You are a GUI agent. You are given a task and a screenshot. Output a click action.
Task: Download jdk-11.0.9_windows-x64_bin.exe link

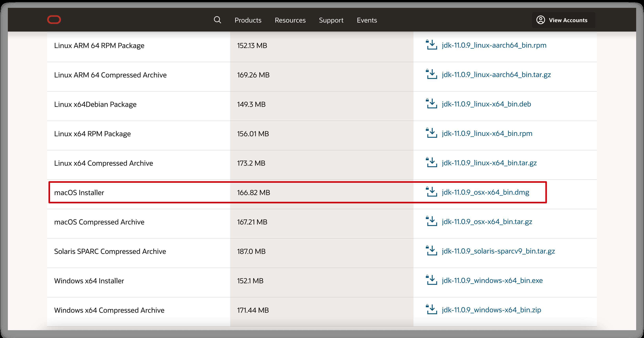pos(492,281)
